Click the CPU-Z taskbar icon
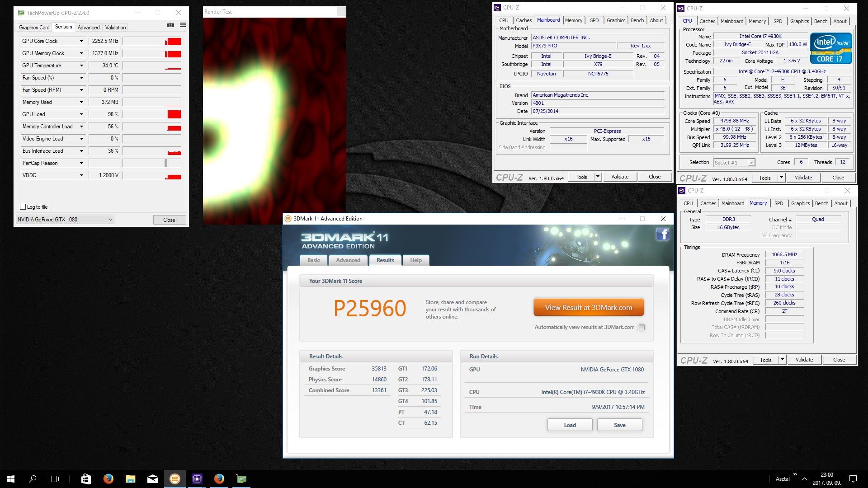 point(197,479)
